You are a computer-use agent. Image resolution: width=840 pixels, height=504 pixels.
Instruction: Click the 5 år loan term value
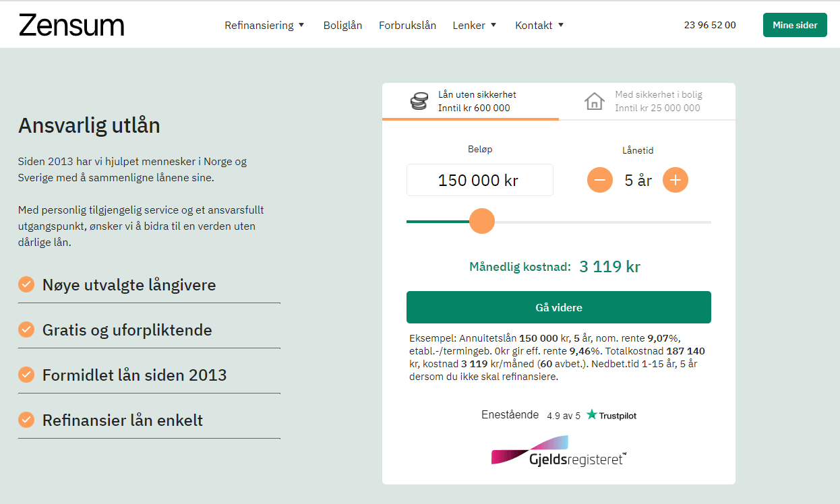coord(638,180)
